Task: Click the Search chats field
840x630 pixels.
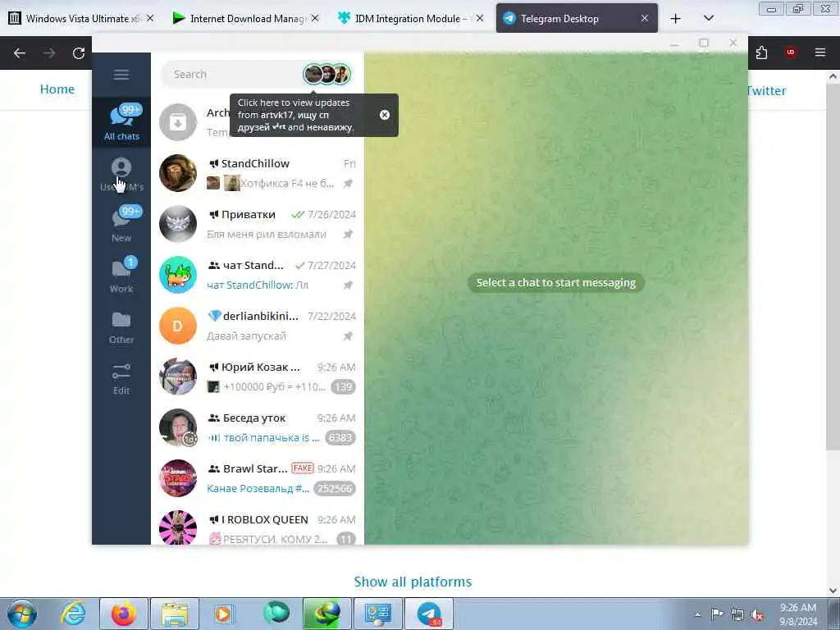Action: coord(232,75)
